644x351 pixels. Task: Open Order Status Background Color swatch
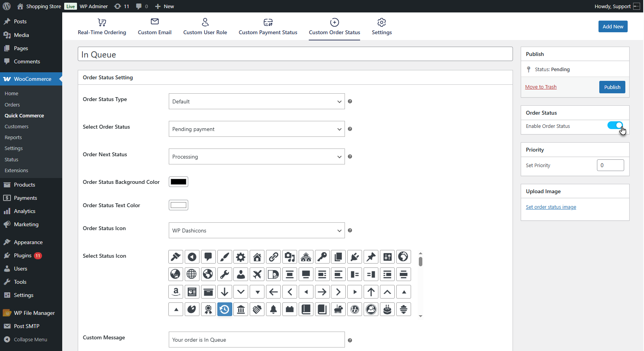click(x=178, y=182)
